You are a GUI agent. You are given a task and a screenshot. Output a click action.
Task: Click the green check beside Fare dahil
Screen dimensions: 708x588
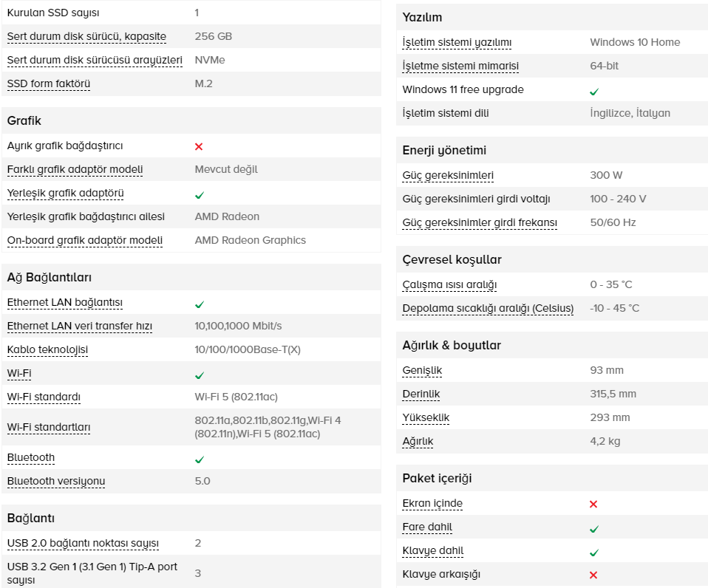point(594,529)
